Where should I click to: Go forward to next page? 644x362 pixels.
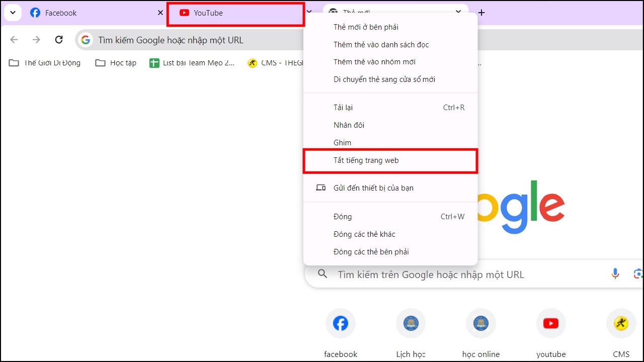[36, 40]
